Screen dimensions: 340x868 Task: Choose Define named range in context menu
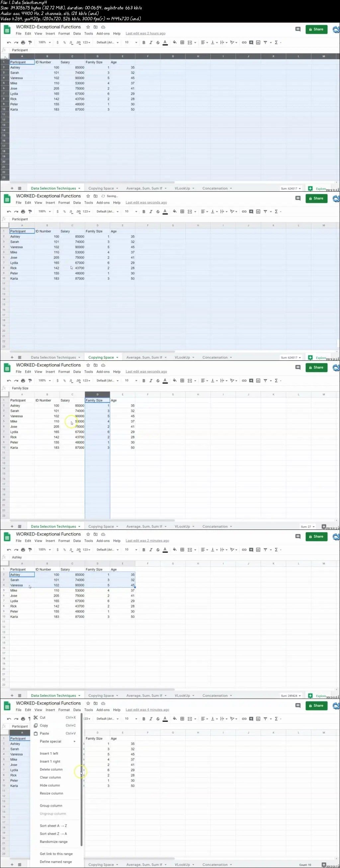[x=56, y=862]
